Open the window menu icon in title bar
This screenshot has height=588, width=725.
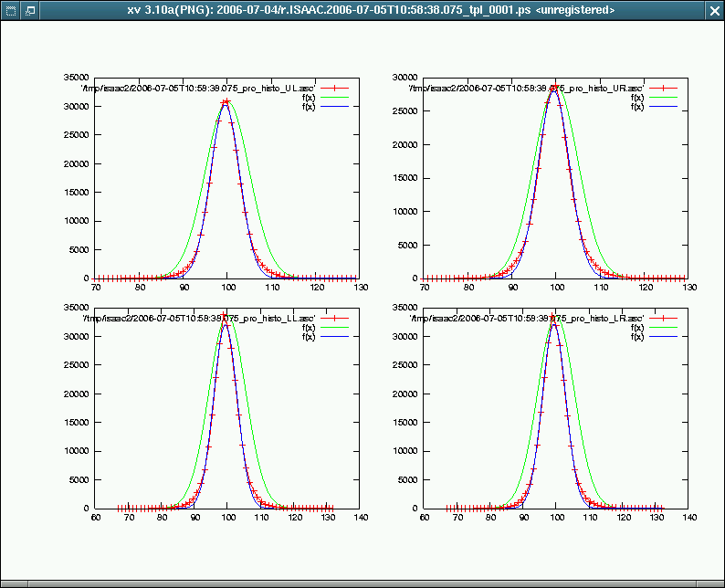(x=9, y=9)
